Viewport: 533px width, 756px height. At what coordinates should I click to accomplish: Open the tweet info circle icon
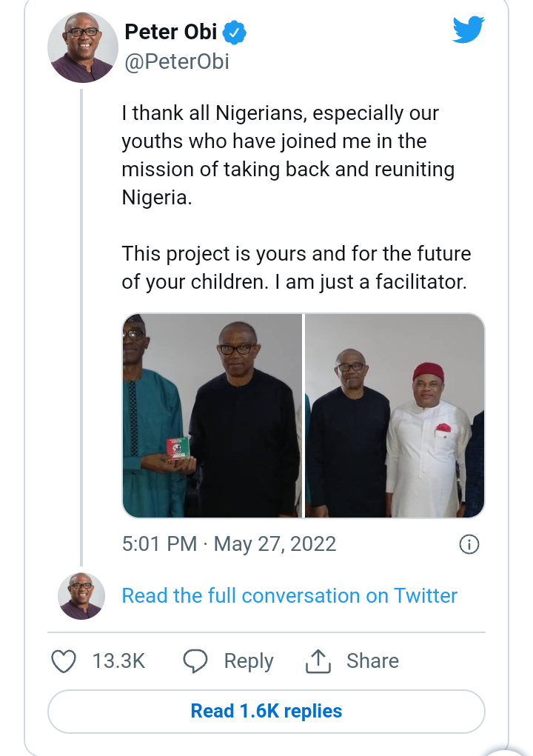[x=469, y=545]
